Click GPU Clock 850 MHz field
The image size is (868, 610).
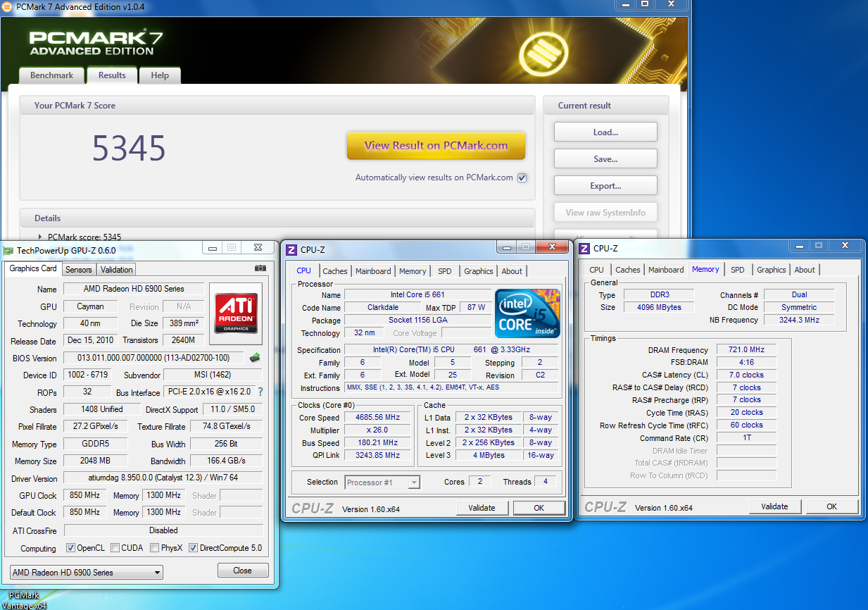tap(84, 495)
